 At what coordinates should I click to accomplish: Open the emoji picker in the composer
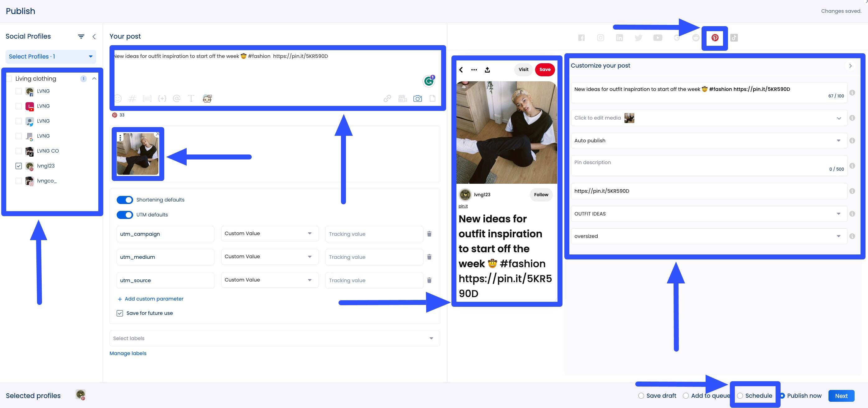click(x=118, y=98)
